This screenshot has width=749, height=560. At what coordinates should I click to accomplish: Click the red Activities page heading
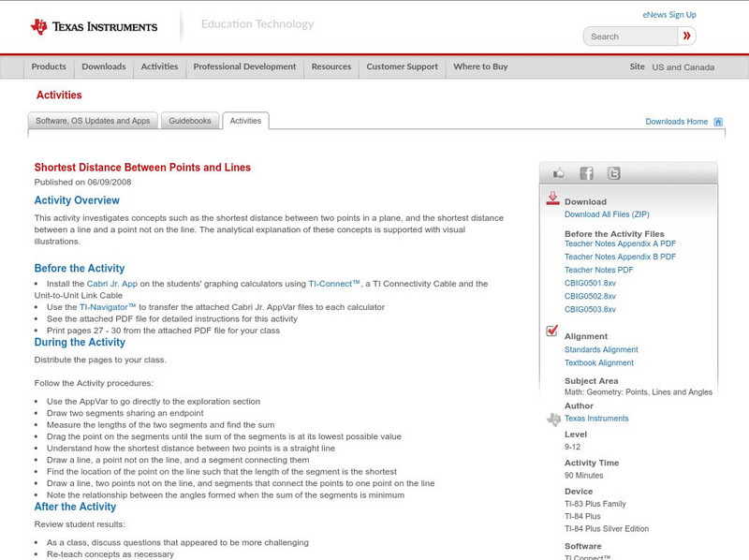(x=59, y=96)
